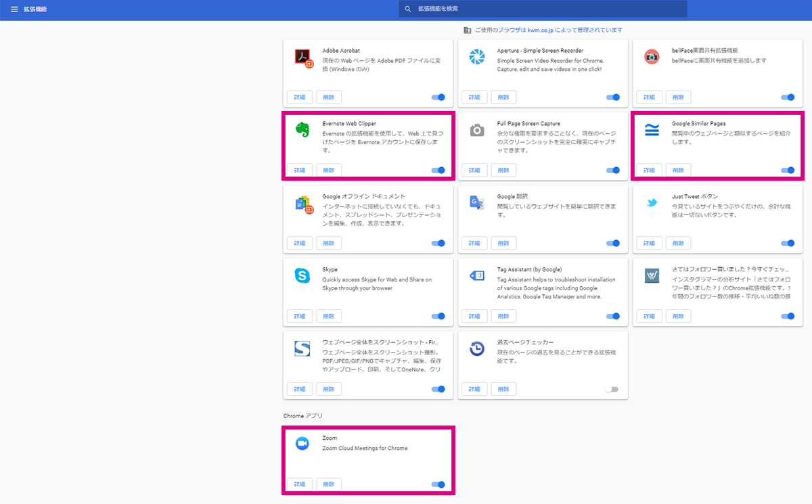Show 詳細 for Google オフライン ドキュメント

pyautogui.click(x=300, y=243)
